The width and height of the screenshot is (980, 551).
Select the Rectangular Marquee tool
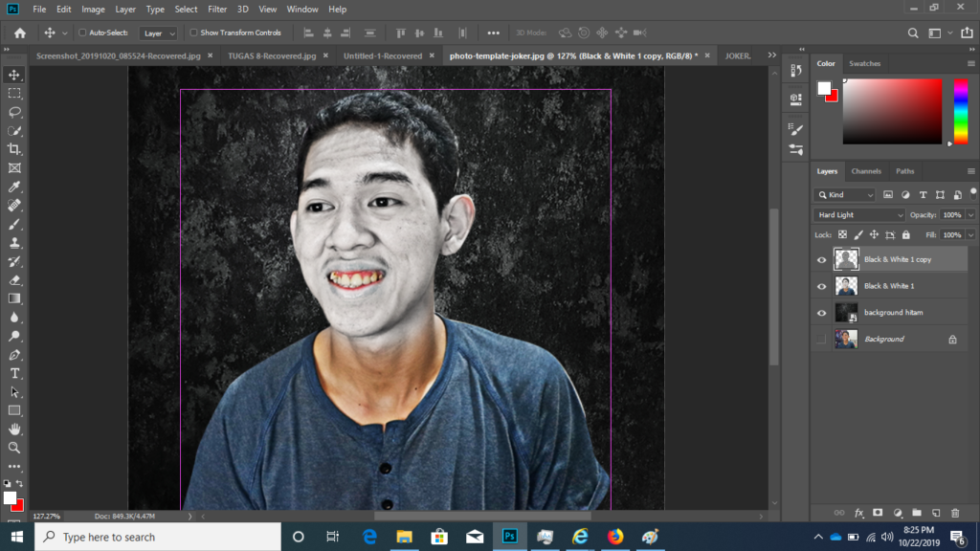(x=14, y=93)
